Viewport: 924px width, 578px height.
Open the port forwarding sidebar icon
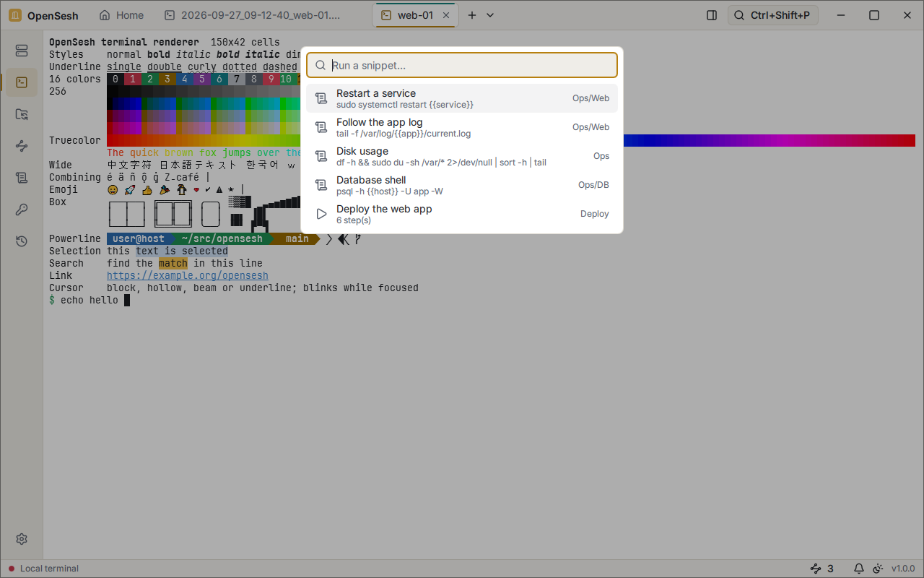click(x=22, y=146)
